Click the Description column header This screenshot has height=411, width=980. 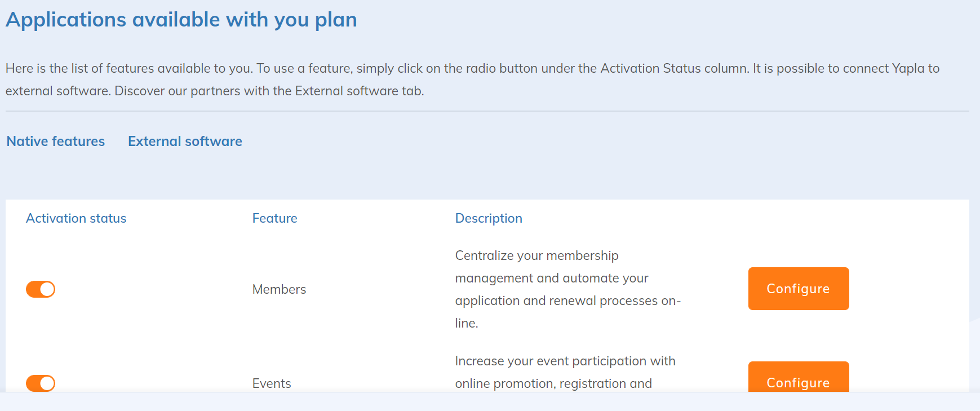pyautogui.click(x=489, y=218)
